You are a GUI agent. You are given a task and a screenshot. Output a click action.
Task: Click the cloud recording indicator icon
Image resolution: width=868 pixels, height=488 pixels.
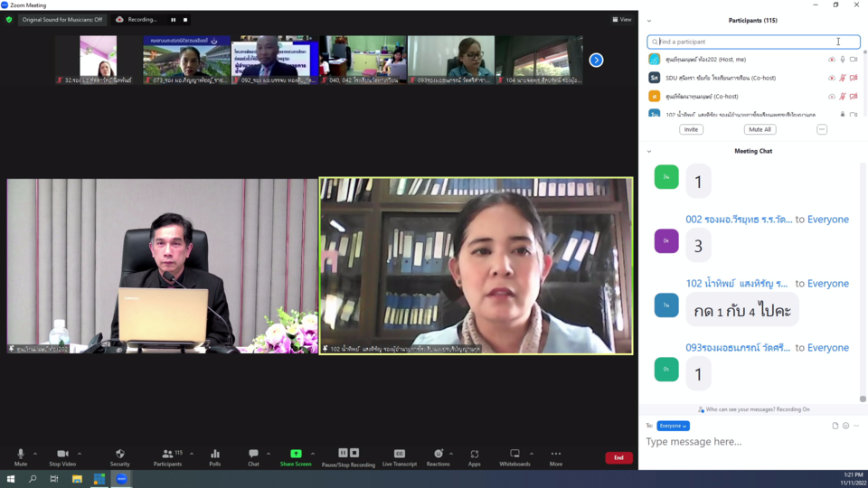click(119, 19)
